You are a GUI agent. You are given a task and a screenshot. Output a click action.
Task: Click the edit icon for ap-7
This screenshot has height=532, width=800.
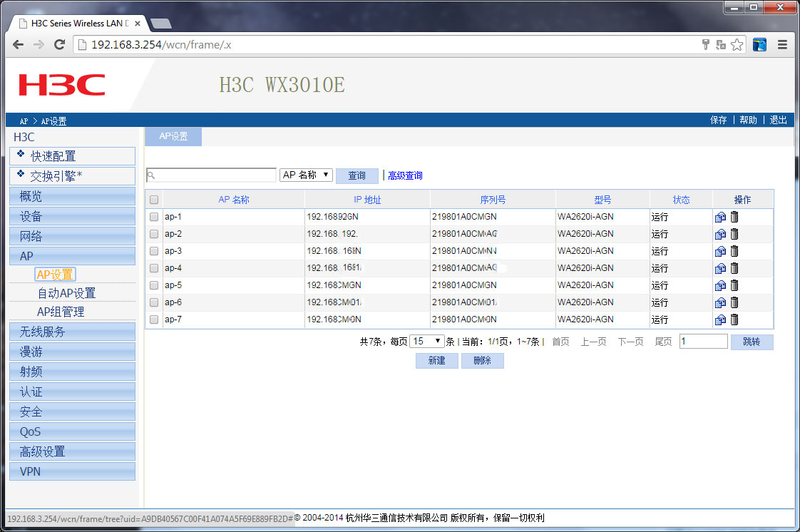pos(720,319)
